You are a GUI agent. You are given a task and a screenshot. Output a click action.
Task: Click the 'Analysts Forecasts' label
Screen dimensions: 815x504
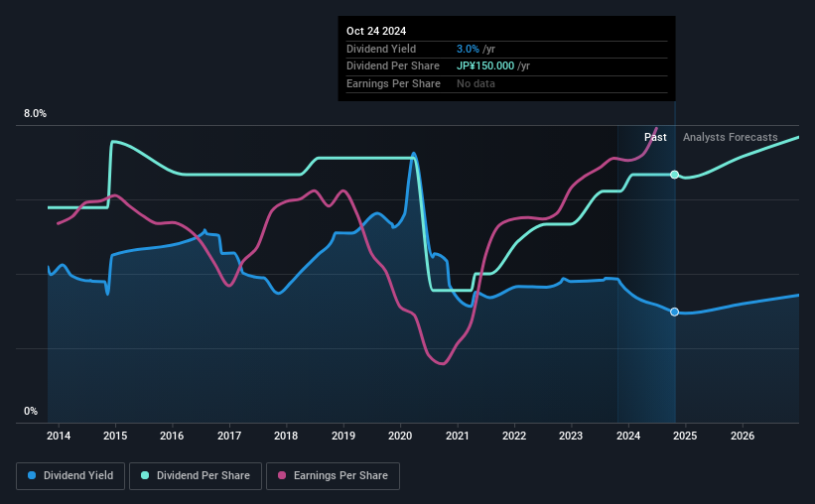(x=731, y=137)
